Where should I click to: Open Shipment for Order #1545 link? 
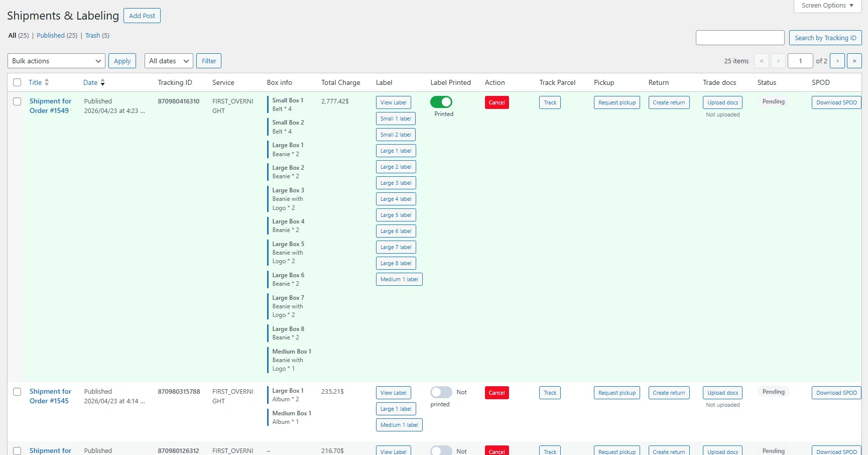(x=50, y=396)
